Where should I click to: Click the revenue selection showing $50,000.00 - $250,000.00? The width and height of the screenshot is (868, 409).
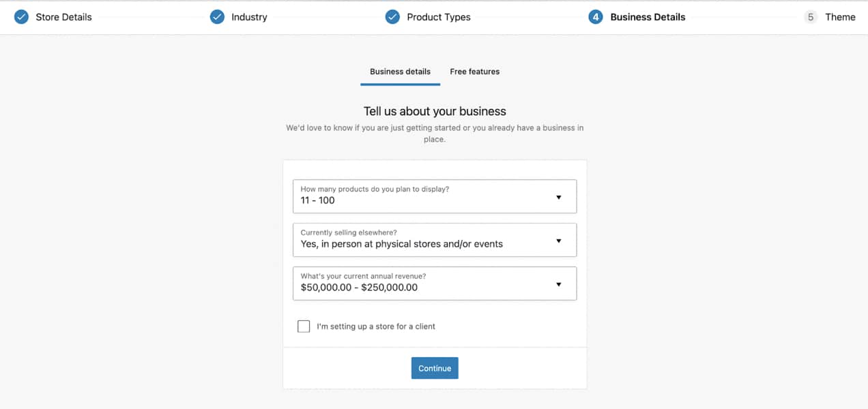point(435,283)
